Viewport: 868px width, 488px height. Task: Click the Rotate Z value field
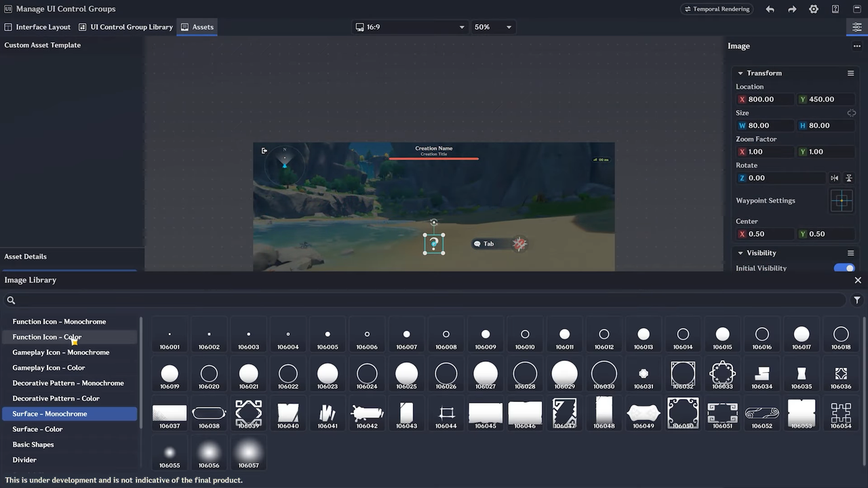tap(781, 178)
